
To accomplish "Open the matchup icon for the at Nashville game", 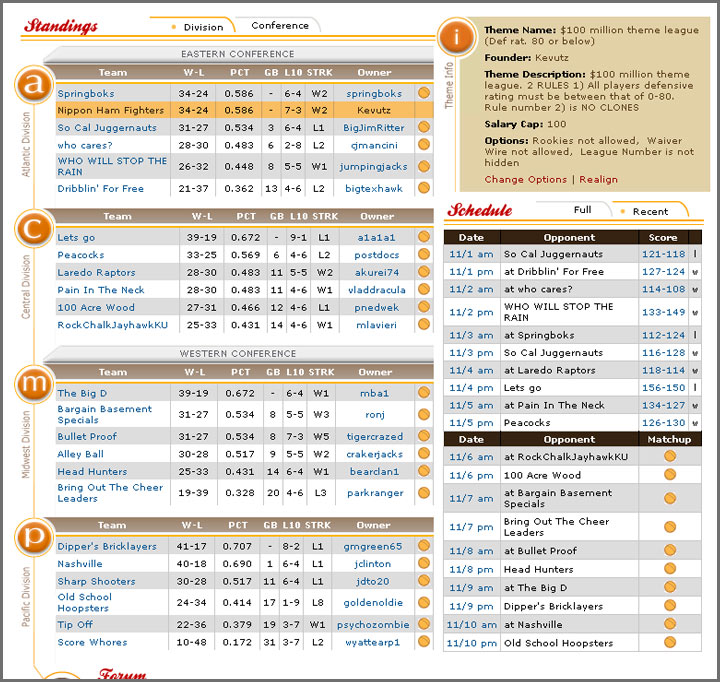I will point(669,625).
